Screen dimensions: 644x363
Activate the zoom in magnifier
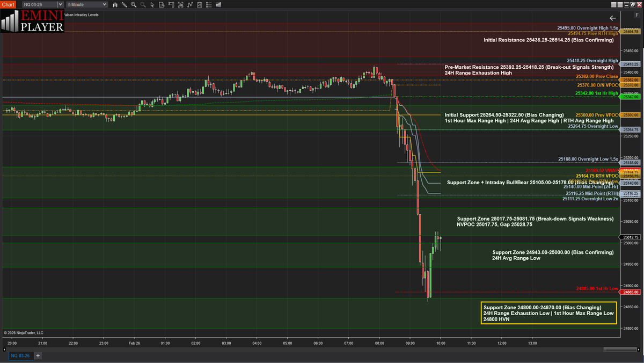click(134, 4)
